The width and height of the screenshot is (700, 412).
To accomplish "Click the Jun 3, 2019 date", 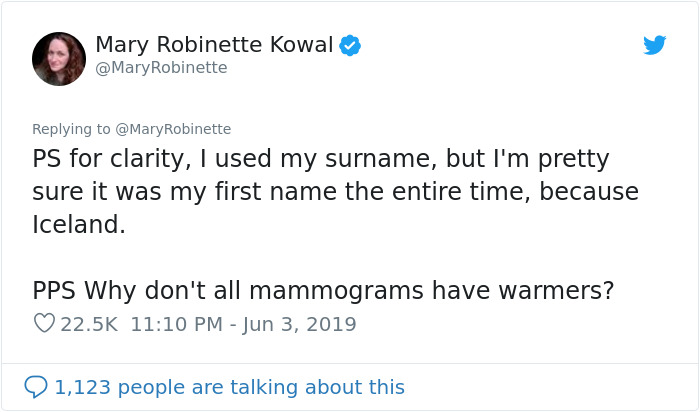I will pyautogui.click(x=297, y=324).
